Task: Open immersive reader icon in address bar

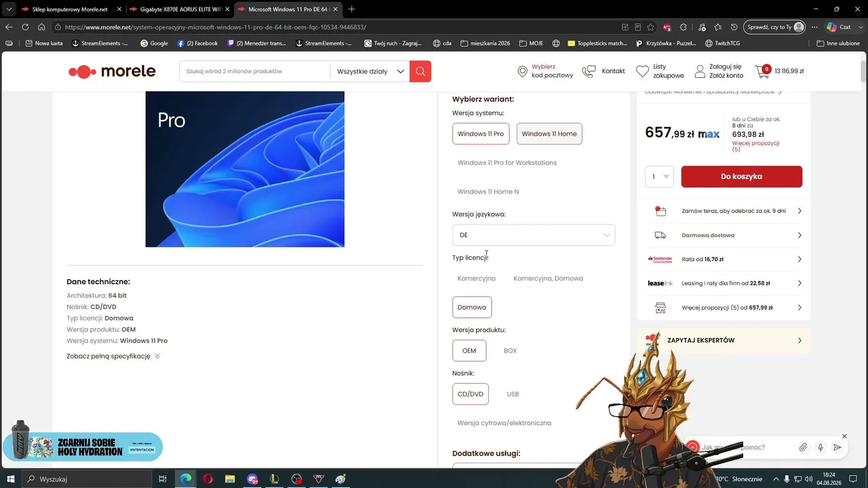Action: [x=638, y=27]
